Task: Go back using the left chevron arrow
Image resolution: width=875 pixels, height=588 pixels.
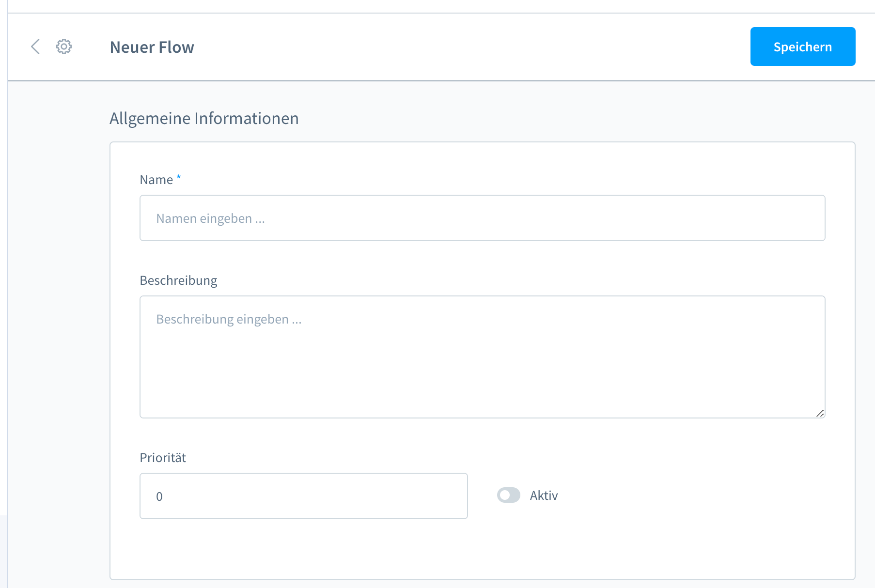Action: pos(35,46)
